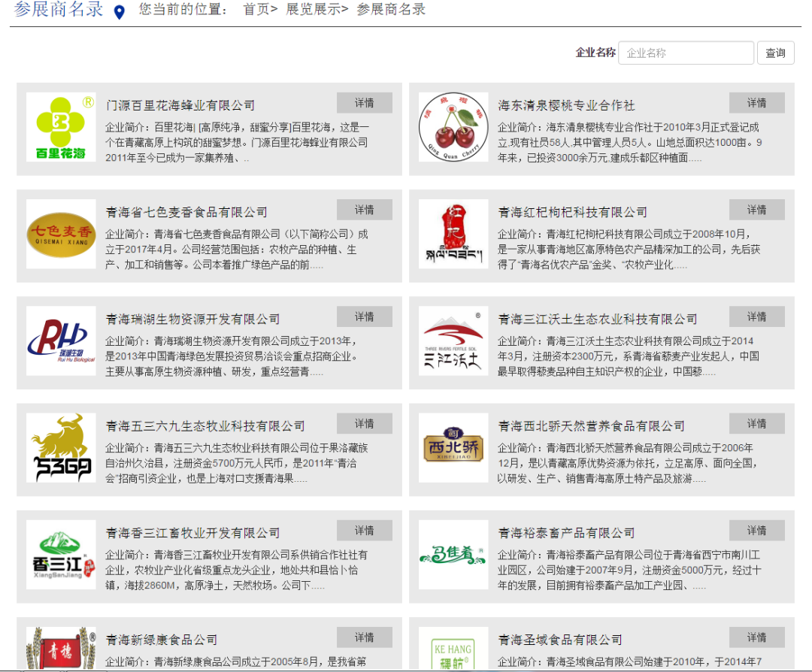
Task: Open the 三江沃土 mountain logo
Action: click(453, 341)
